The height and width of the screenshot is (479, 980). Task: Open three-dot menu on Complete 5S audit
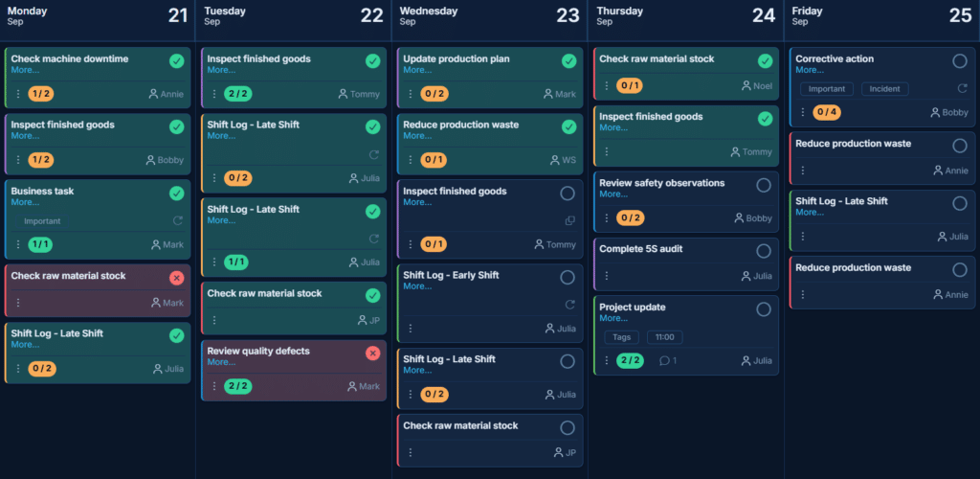click(606, 276)
